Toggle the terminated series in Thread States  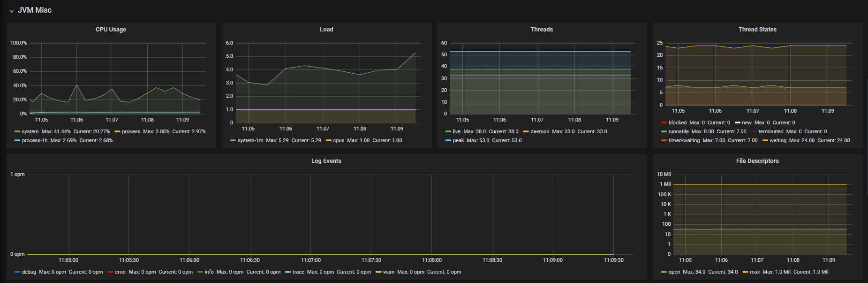pyautogui.click(x=771, y=131)
